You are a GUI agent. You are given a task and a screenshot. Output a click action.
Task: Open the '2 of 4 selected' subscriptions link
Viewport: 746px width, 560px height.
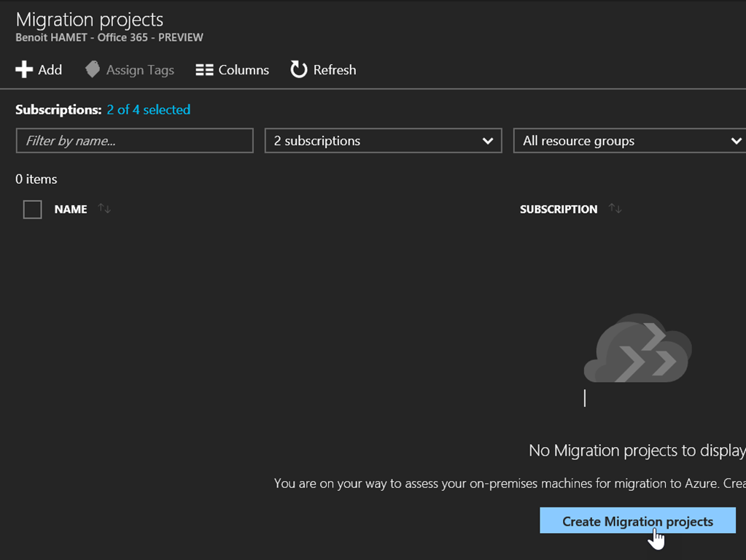[148, 110]
